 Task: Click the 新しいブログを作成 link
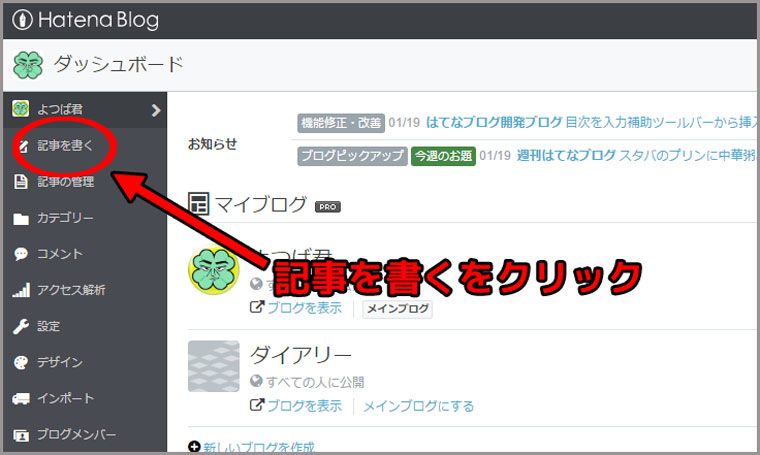coord(259,447)
